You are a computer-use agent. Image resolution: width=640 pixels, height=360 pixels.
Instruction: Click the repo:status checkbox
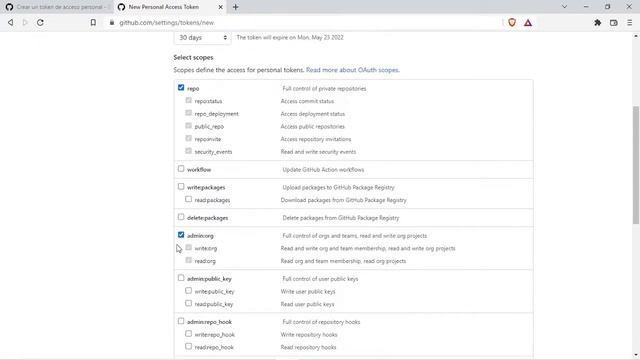pyautogui.click(x=188, y=100)
